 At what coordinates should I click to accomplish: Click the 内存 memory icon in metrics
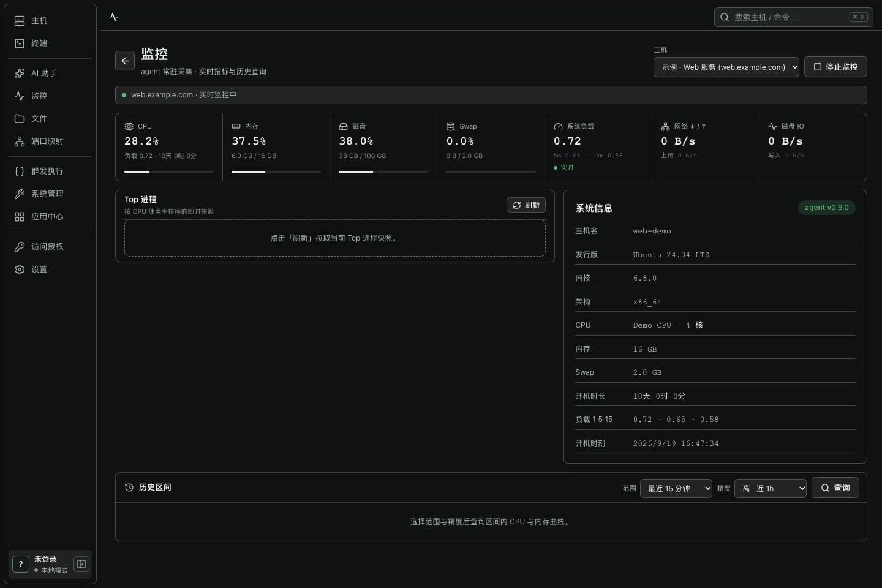tap(236, 126)
